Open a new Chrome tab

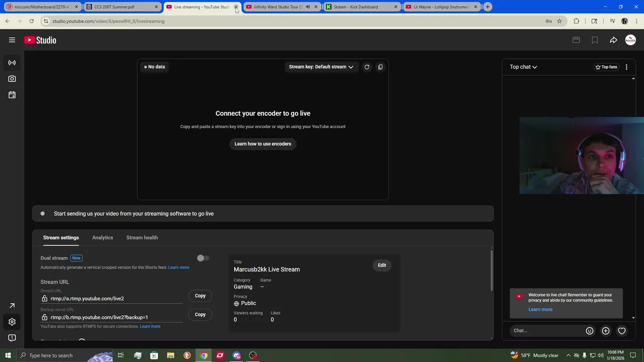click(x=487, y=7)
